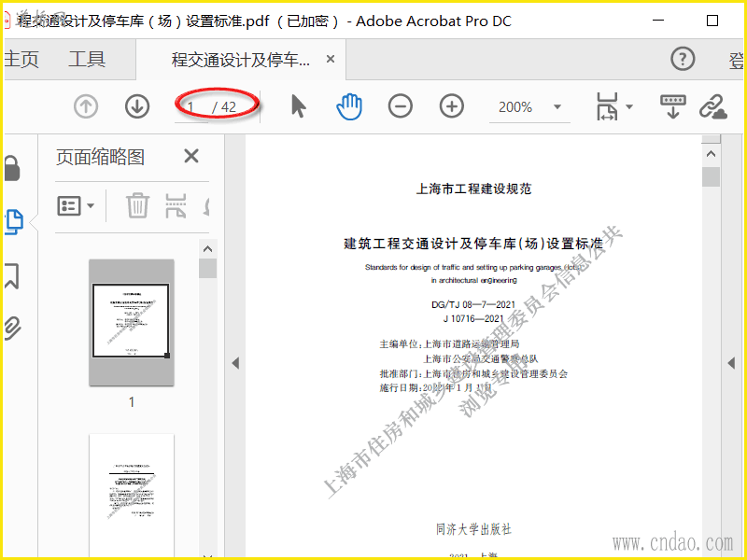This screenshot has height=560, width=747.
Task: Zoom out with the minus button
Action: tap(401, 106)
